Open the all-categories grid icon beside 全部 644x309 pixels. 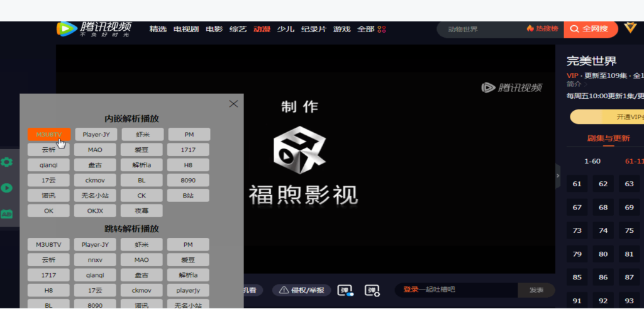382,29
